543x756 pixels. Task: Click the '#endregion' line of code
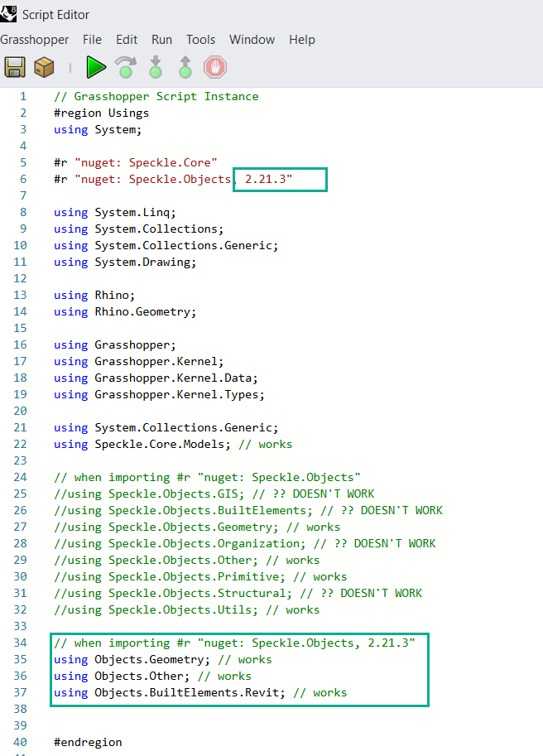pyautogui.click(x=88, y=743)
